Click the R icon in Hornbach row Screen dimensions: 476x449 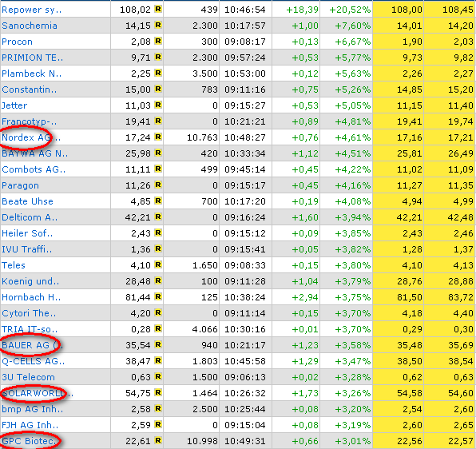(158, 296)
